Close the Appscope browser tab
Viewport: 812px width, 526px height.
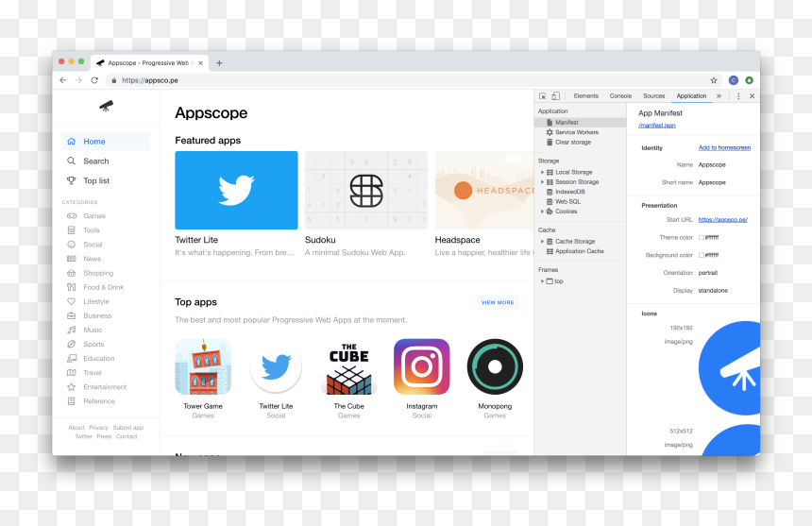[x=200, y=63]
